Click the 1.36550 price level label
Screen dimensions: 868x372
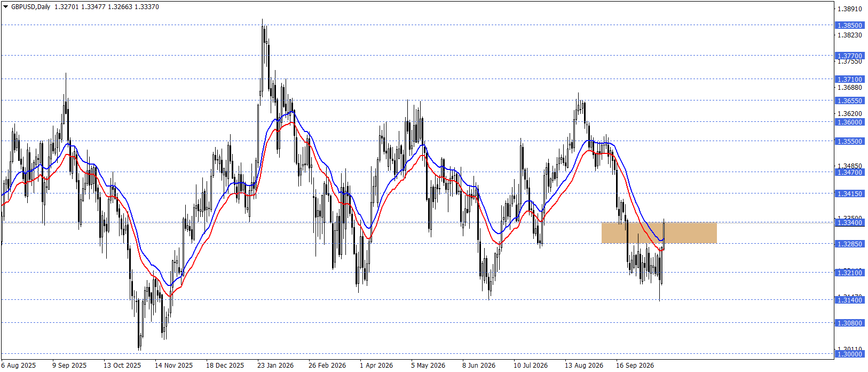tap(849, 100)
